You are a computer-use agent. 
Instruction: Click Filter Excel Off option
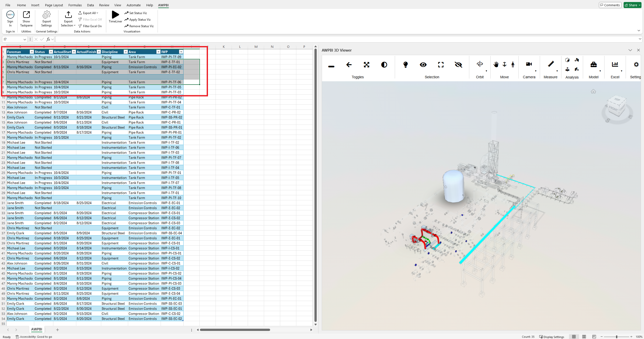[x=90, y=20]
